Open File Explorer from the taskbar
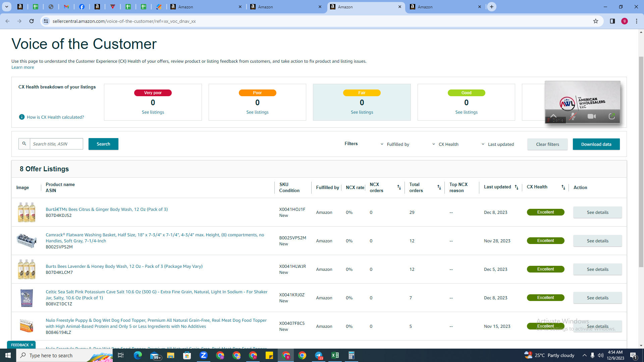644x362 pixels. (x=171, y=355)
